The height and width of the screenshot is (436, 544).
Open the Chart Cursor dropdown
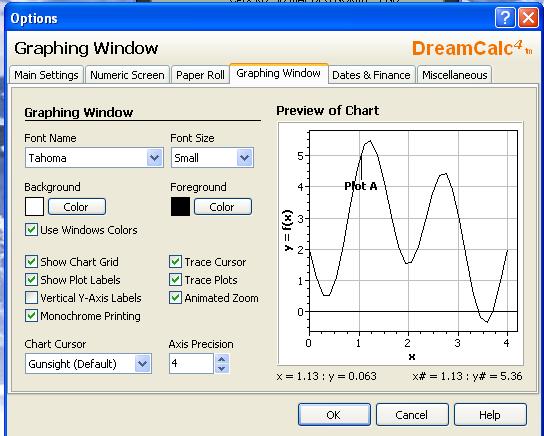pos(143,364)
